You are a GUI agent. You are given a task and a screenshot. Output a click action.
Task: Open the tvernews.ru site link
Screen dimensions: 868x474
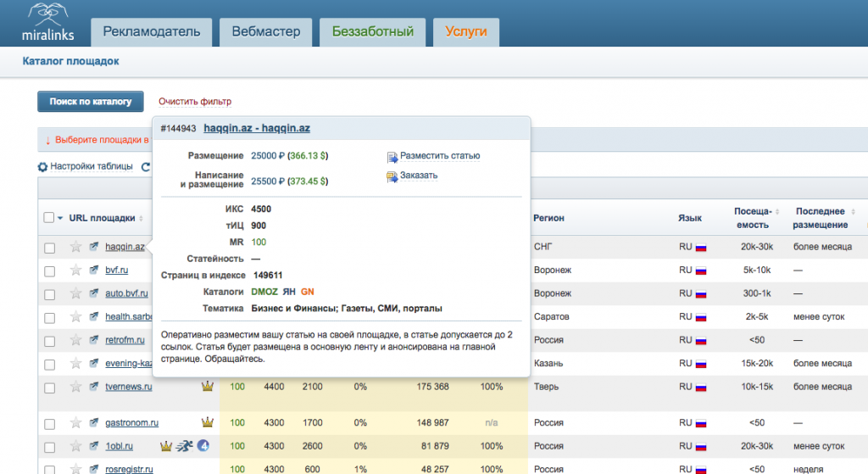[129, 387]
